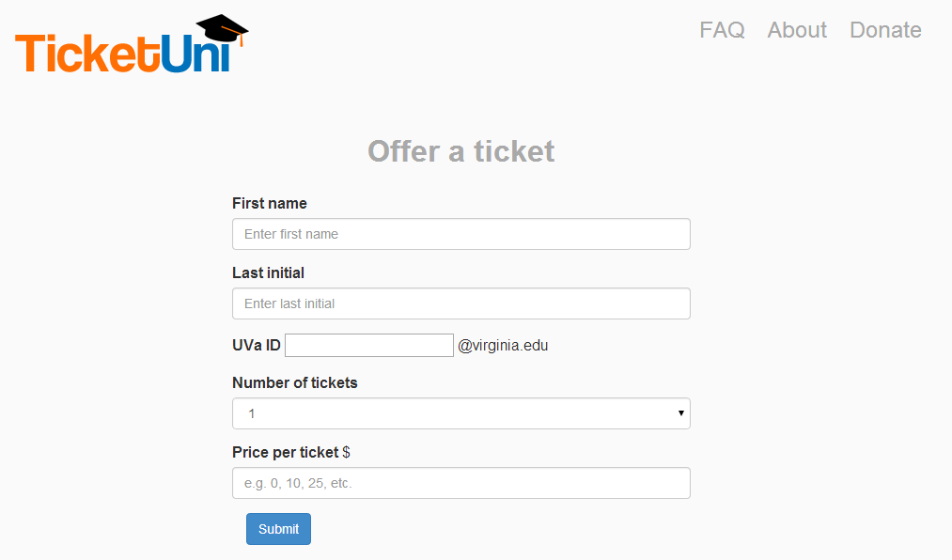Focus the last initial input field
The image size is (952, 560).
pyautogui.click(x=460, y=303)
